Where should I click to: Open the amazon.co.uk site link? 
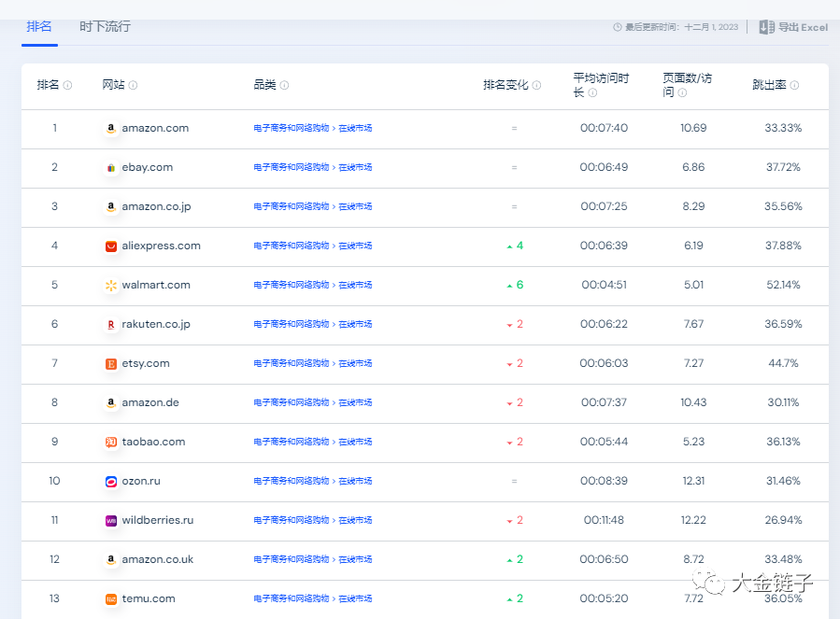[x=158, y=559]
